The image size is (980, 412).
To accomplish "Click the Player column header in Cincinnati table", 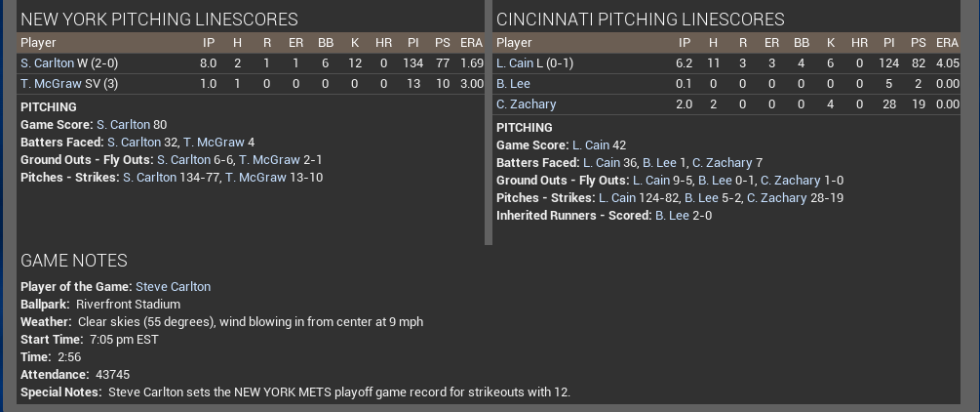I will point(514,43).
